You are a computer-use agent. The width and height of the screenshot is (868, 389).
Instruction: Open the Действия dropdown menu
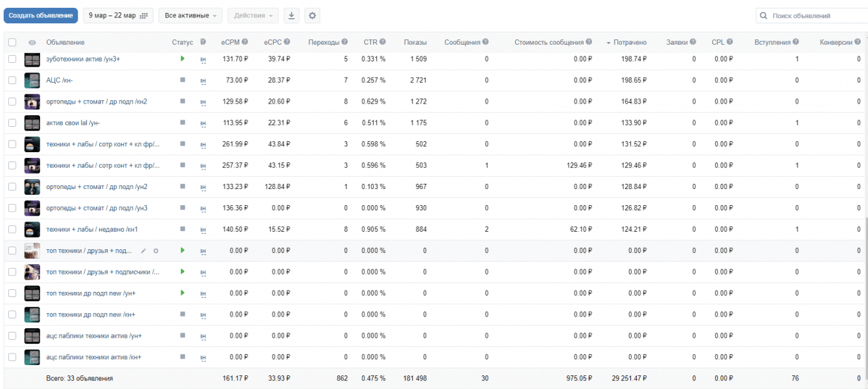click(254, 16)
